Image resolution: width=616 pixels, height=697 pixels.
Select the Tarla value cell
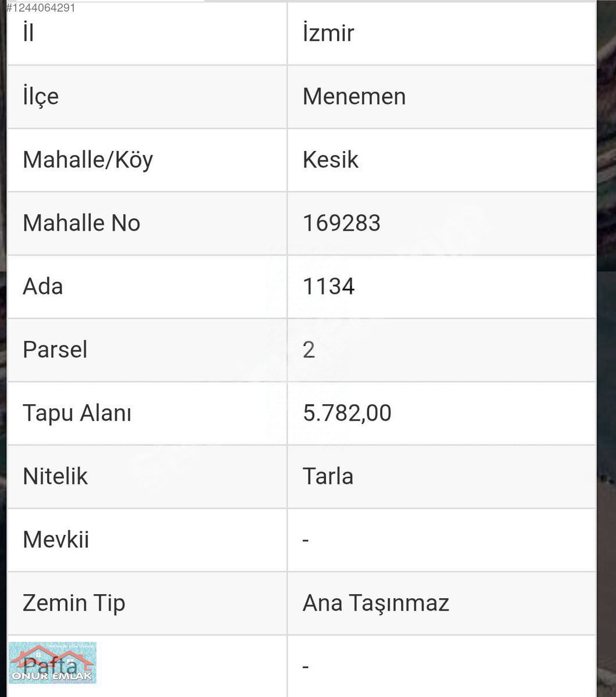click(x=328, y=476)
